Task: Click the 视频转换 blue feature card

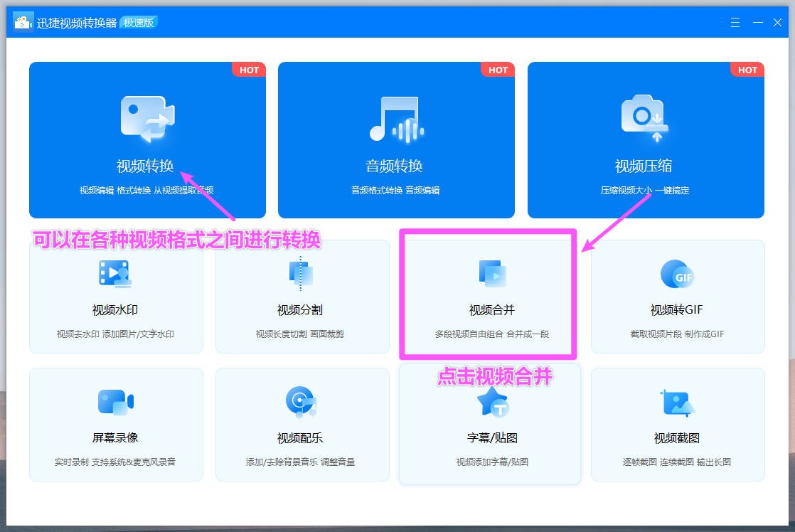Action: coord(146,140)
